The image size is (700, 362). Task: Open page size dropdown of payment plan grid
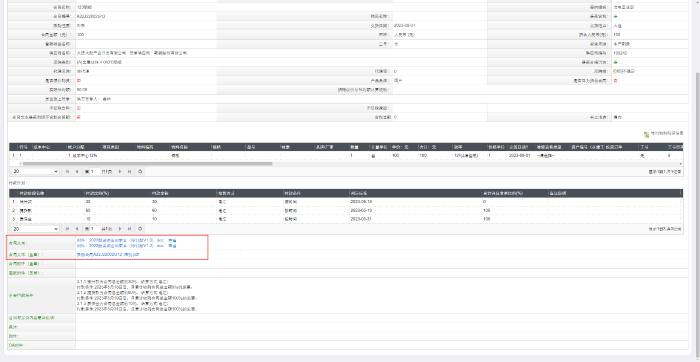click(x=35, y=229)
